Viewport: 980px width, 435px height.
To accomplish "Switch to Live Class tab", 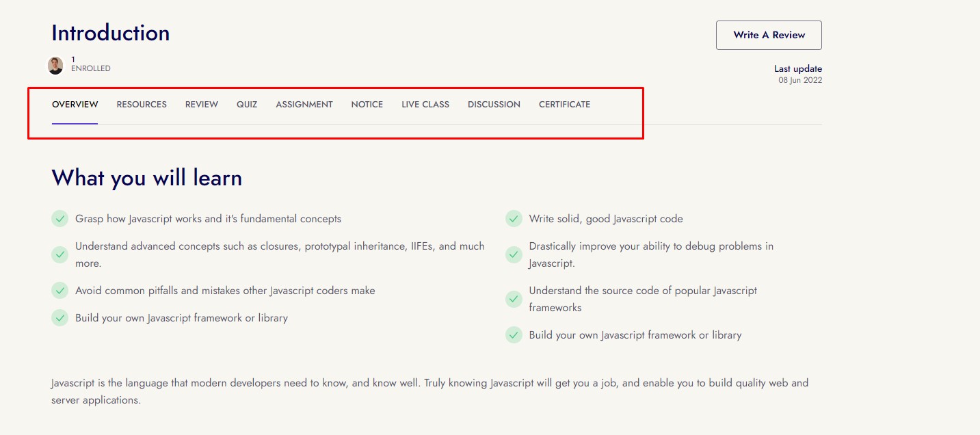I will [425, 105].
